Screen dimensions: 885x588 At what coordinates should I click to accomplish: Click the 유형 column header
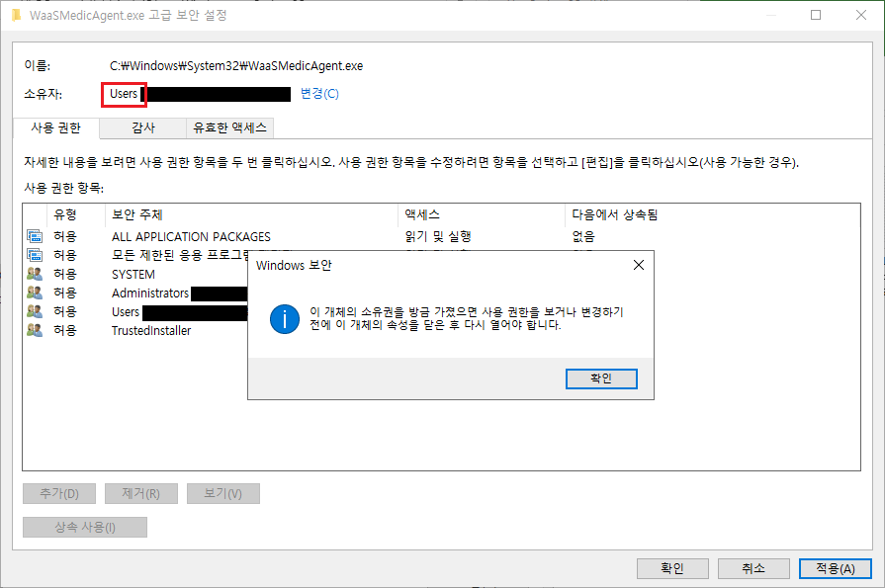click(75, 214)
